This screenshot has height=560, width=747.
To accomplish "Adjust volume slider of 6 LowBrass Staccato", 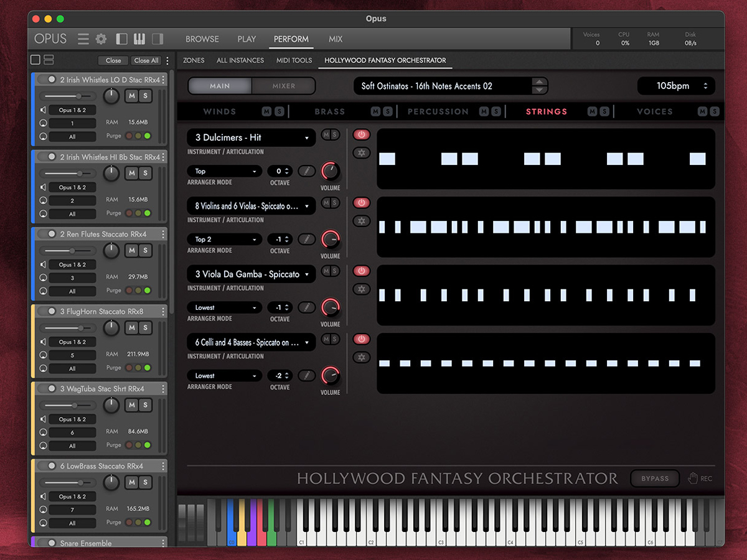I will (68, 482).
